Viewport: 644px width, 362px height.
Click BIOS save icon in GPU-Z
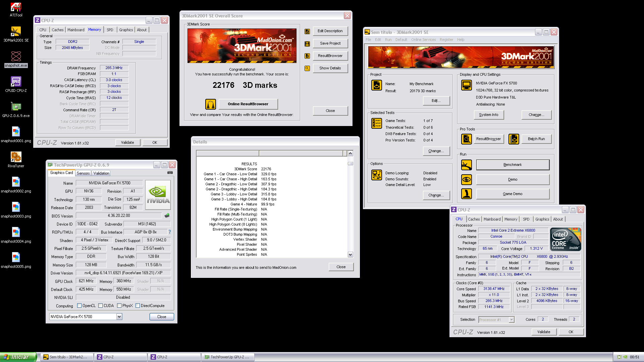click(x=167, y=216)
